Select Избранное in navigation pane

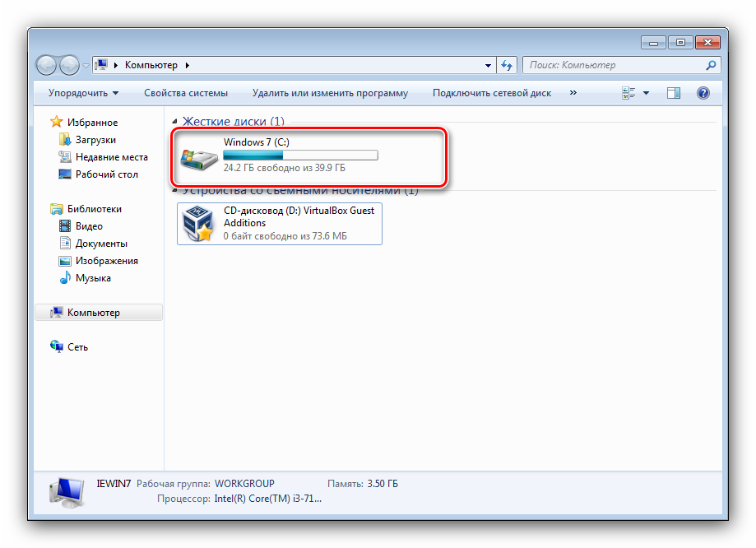[92, 123]
